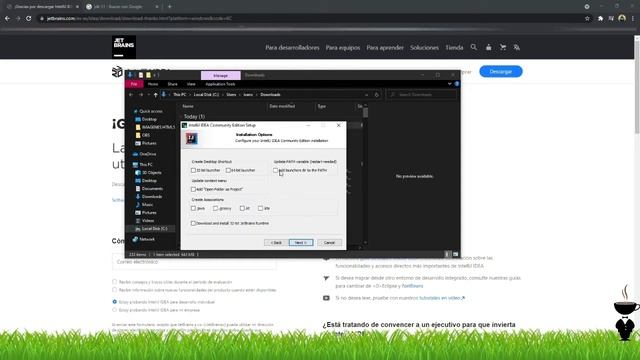Click the browser back arrow
640x360 pixels.
tap(7, 18)
